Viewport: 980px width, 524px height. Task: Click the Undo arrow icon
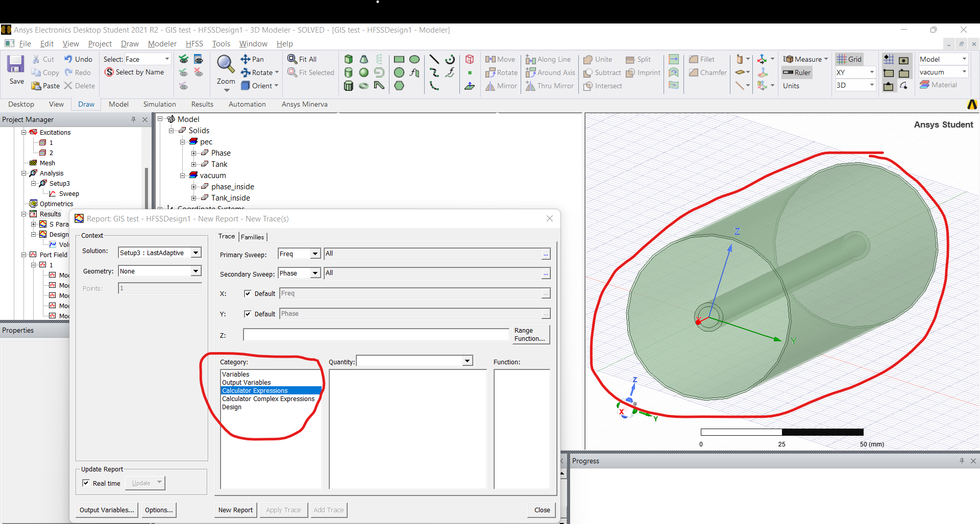click(68, 59)
